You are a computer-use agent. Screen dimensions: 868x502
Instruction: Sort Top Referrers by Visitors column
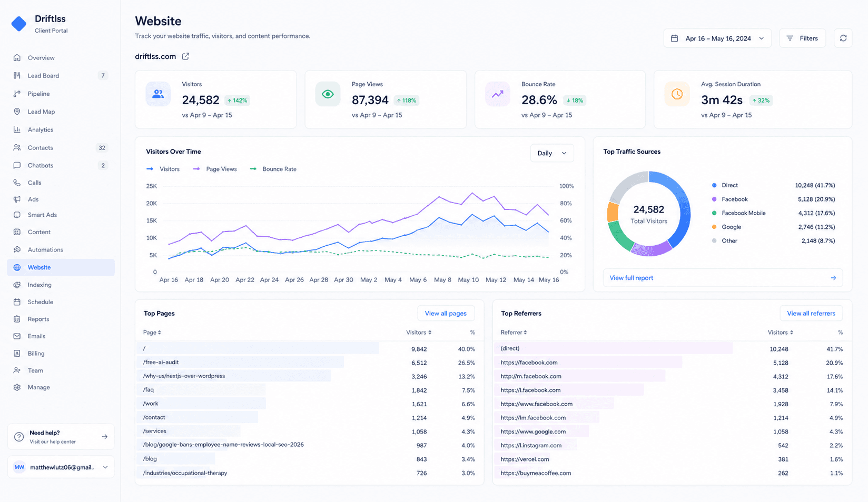coord(781,333)
